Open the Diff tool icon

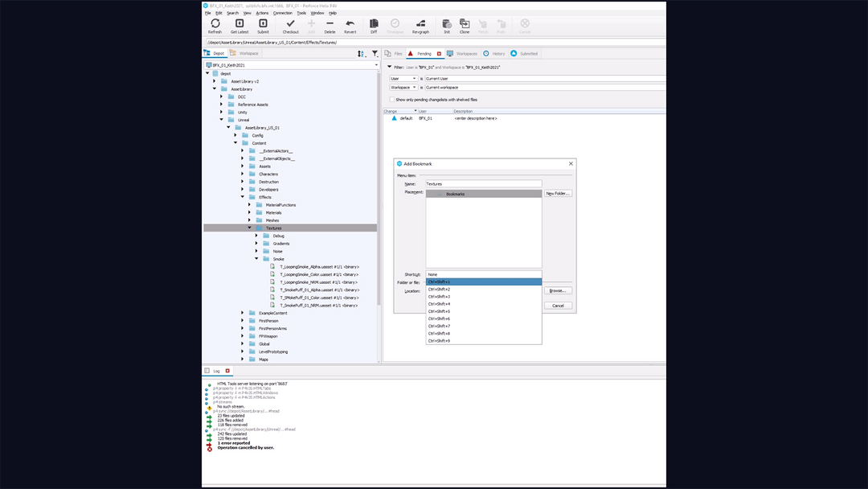coord(373,25)
